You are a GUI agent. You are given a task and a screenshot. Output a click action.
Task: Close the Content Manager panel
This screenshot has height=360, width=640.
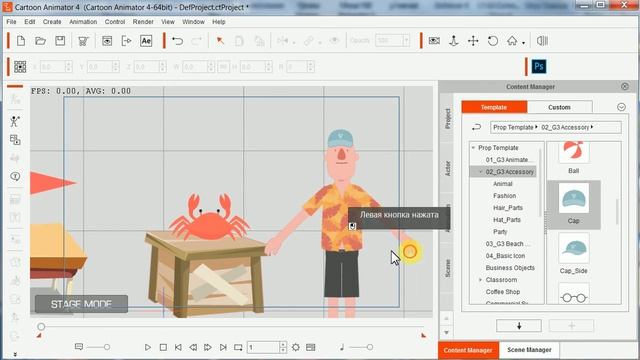(x=624, y=87)
